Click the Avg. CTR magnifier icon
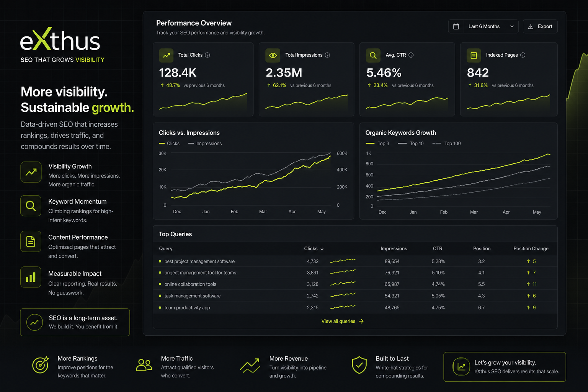Viewport: 588px width, 392px height. 373,55
